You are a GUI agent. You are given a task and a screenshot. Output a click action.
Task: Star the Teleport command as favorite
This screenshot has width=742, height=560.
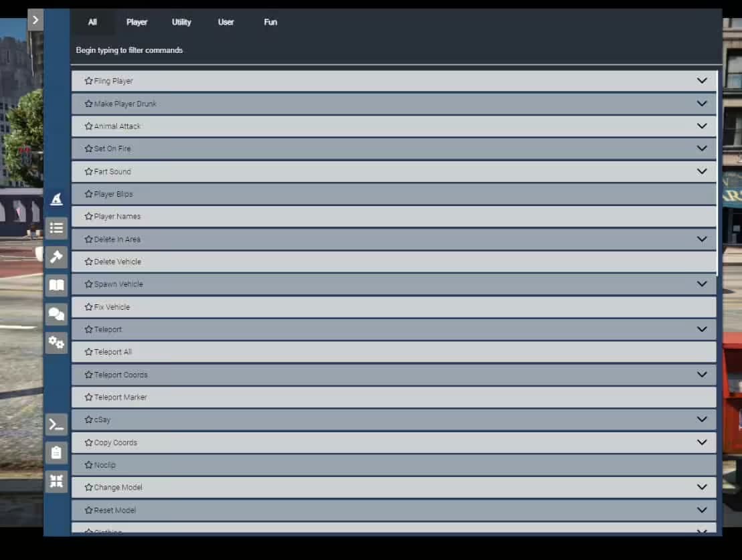88,329
